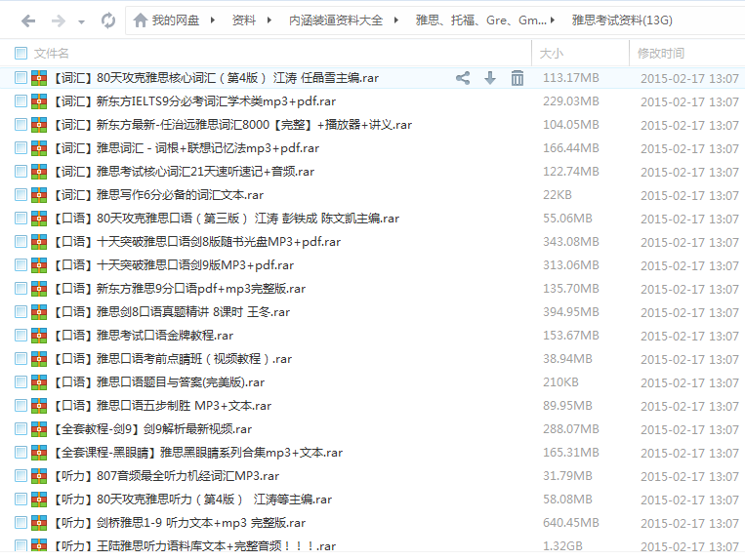Select file name 雅思黑眼睛系列合集mp3+文本.rar
745x560 pixels.
point(197,453)
